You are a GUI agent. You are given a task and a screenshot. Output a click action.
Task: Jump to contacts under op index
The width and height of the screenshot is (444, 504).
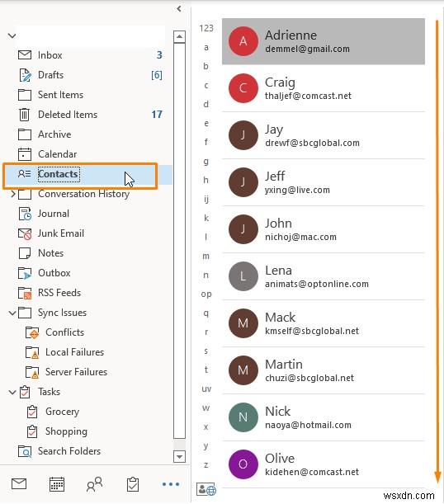tap(206, 294)
